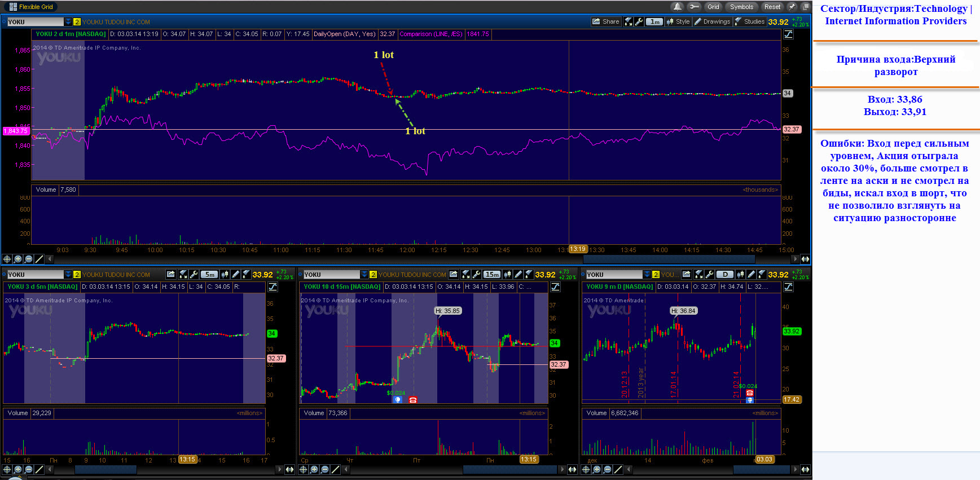The width and height of the screenshot is (980, 480).
Task: Click the red phone event icon on 15m chart
Action: tap(413, 400)
